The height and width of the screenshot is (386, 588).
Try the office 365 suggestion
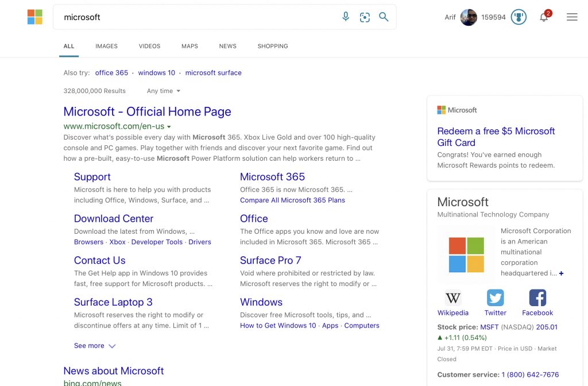(x=111, y=73)
